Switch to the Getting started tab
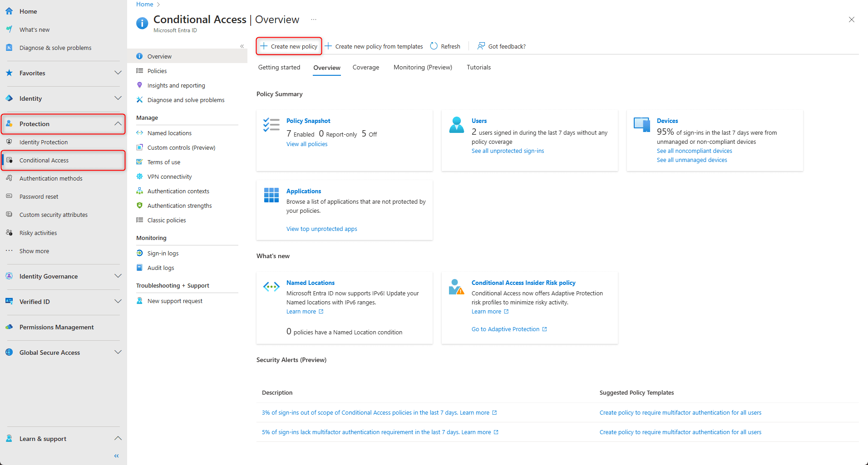This screenshot has height=465, width=868. click(x=279, y=67)
